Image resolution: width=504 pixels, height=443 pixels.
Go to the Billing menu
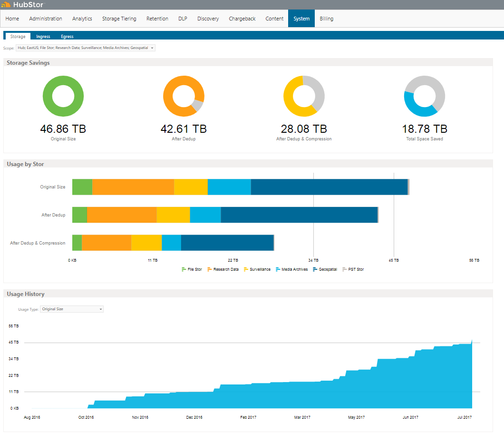tap(326, 19)
